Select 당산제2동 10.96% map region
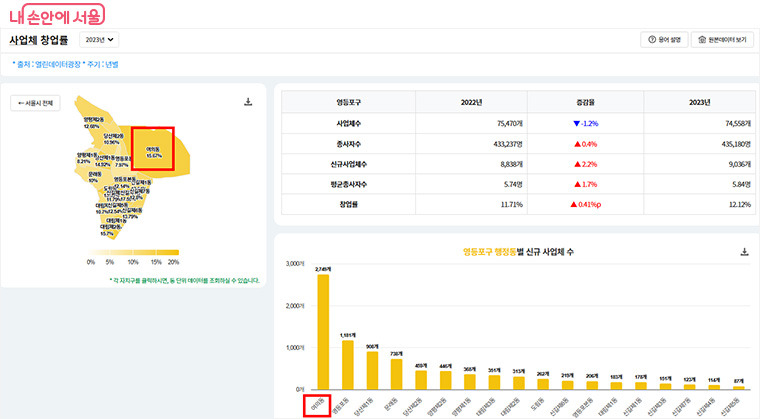 [x=112, y=139]
